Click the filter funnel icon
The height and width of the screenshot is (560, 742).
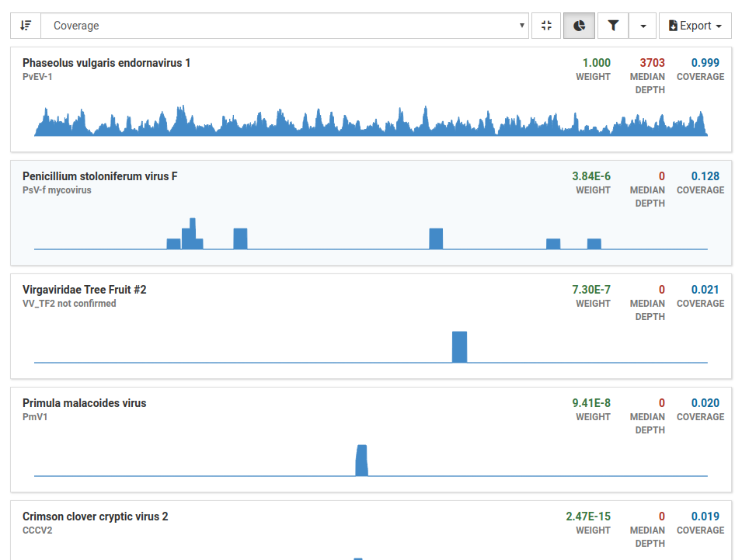[612, 25]
